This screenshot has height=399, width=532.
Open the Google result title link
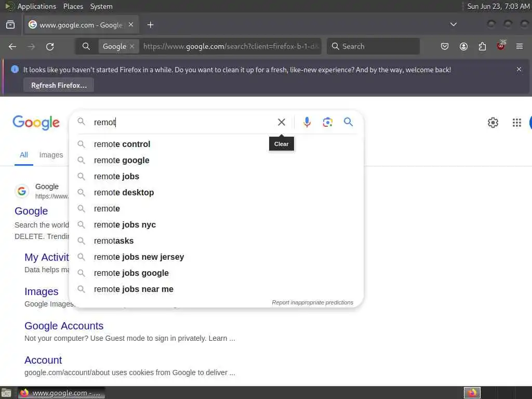31,211
